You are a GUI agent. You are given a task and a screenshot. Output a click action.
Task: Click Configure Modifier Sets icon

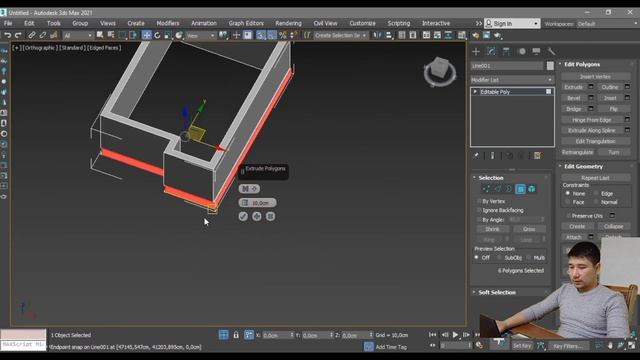pos(538,156)
